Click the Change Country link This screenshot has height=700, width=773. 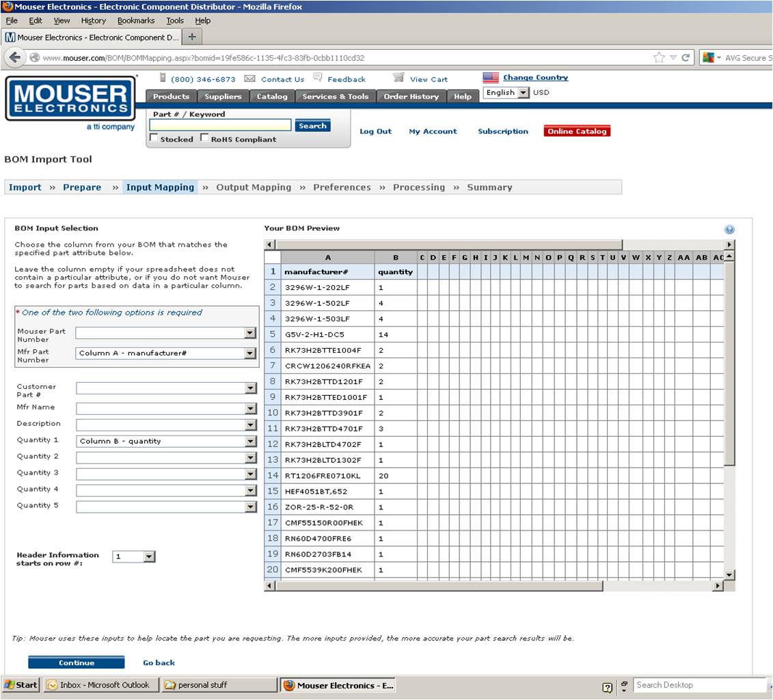[x=535, y=77]
